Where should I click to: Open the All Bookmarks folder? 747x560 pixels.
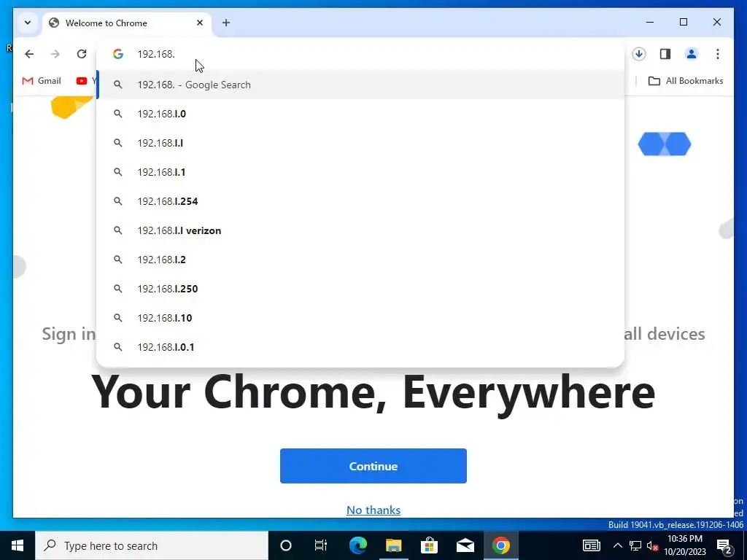coord(686,81)
